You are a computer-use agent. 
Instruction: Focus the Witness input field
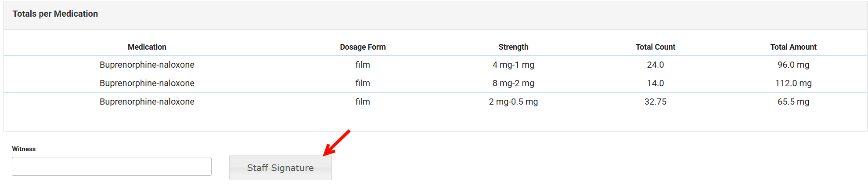112,167
